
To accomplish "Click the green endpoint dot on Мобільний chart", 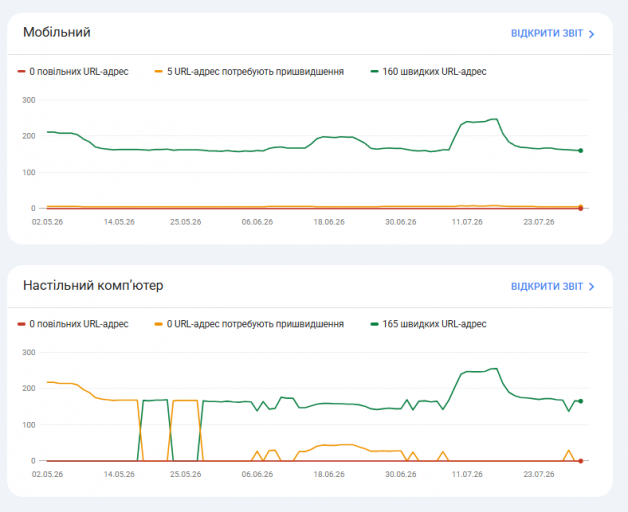I will click(x=581, y=151).
